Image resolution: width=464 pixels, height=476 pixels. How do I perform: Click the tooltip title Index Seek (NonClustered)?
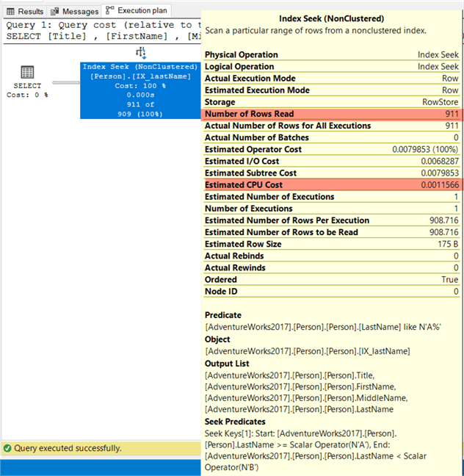tap(331, 19)
